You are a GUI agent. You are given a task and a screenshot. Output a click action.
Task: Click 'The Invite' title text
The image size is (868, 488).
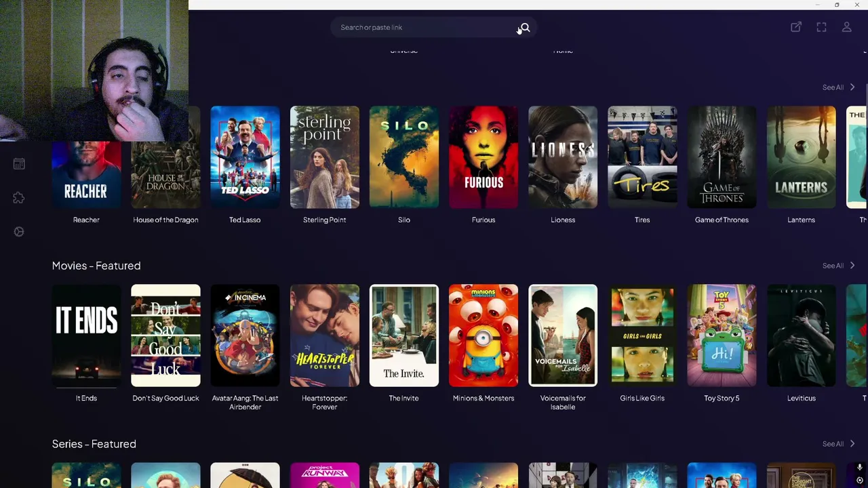pyautogui.click(x=403, y=398)
